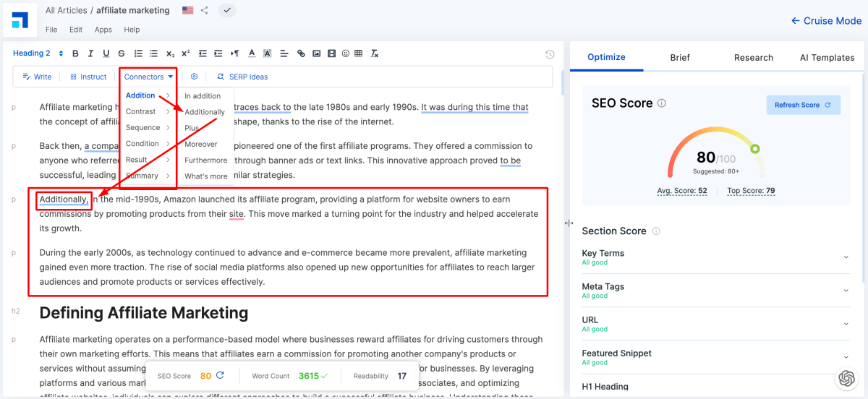Toggle strikethrough formatting
This screenshot has height=399, width=868.
click(121, 53)
